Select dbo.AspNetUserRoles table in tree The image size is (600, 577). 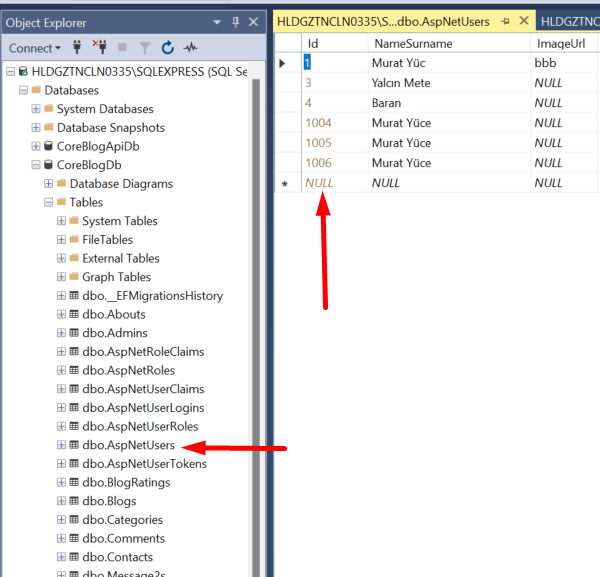coord(140,426)
